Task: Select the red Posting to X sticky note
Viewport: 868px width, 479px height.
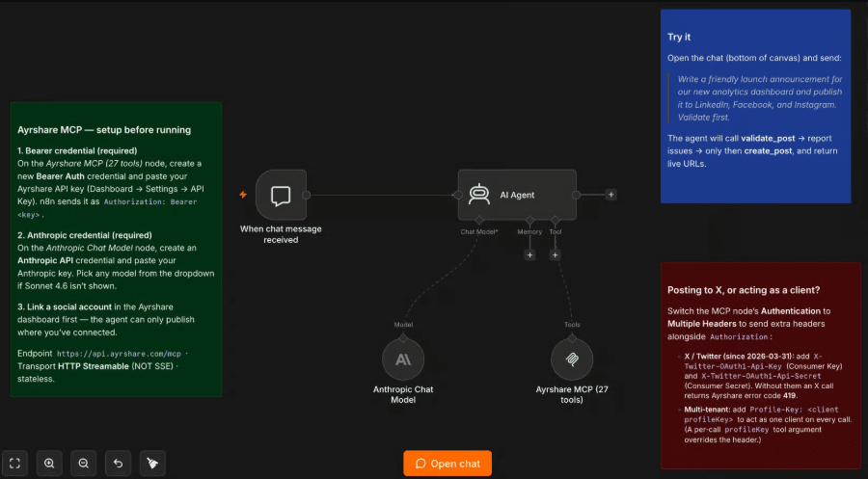Action: 761,366
